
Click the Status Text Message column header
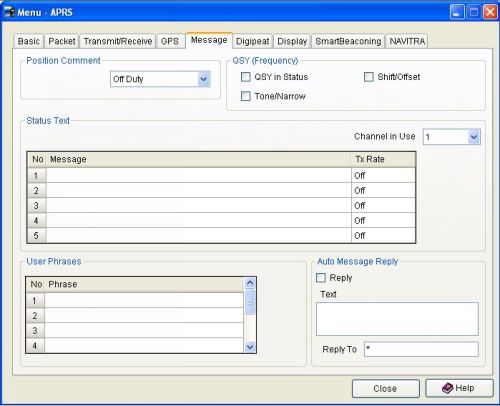click(199, 159)
